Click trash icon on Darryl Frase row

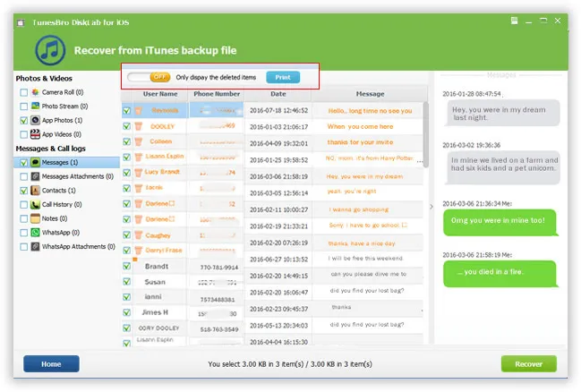click(x=139, y=251)
